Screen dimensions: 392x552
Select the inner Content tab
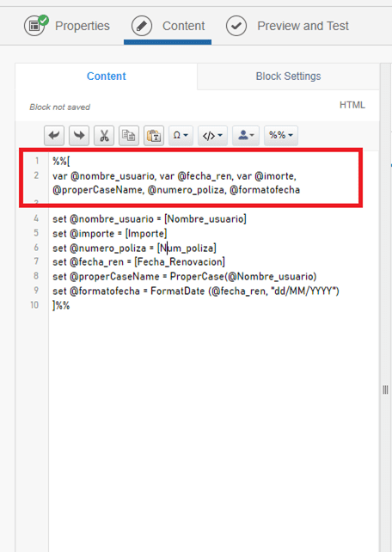(107, 77)
